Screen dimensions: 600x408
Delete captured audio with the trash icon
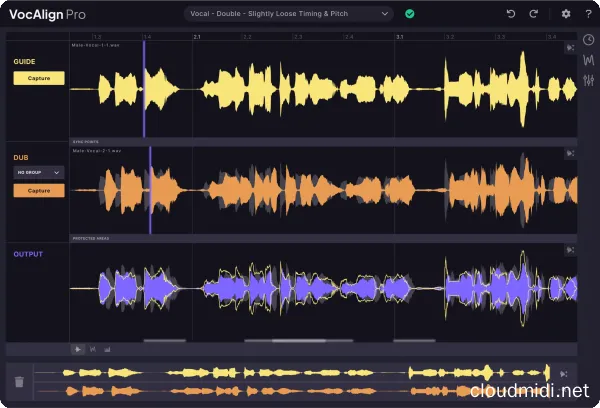[19, 382]
